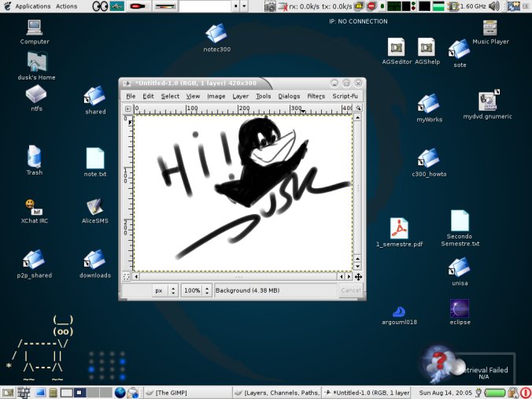The image size is (532, 399).
Task: Open the 100% zoom level dropdown
Action: 197,290
